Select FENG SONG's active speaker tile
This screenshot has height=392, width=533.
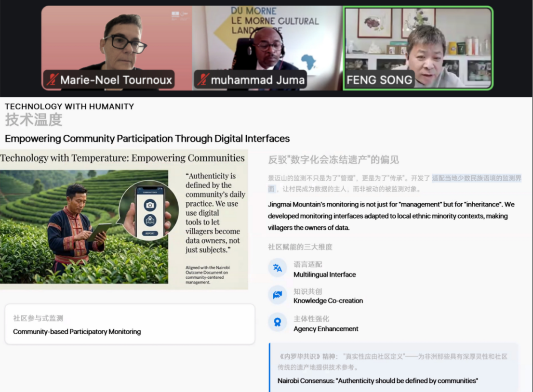coord(418,47)
